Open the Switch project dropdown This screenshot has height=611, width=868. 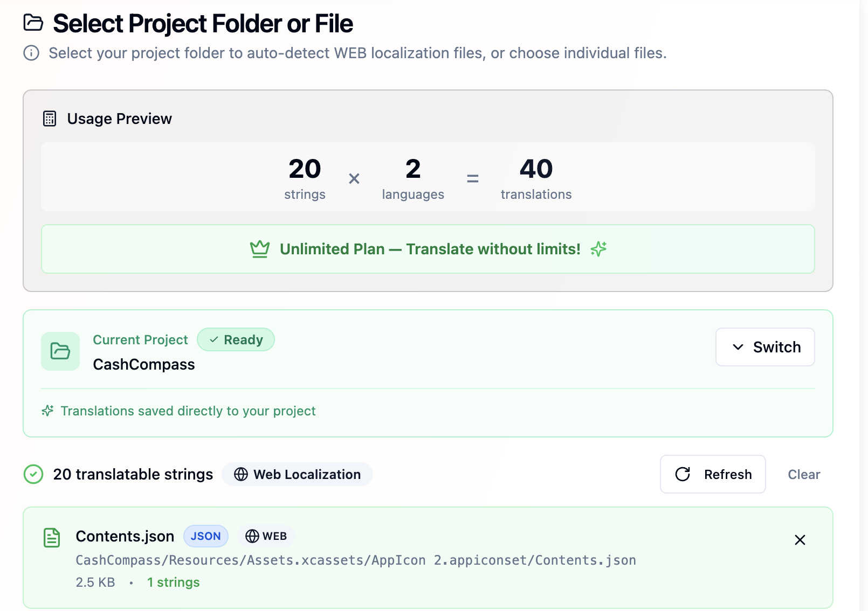[765, 347]
